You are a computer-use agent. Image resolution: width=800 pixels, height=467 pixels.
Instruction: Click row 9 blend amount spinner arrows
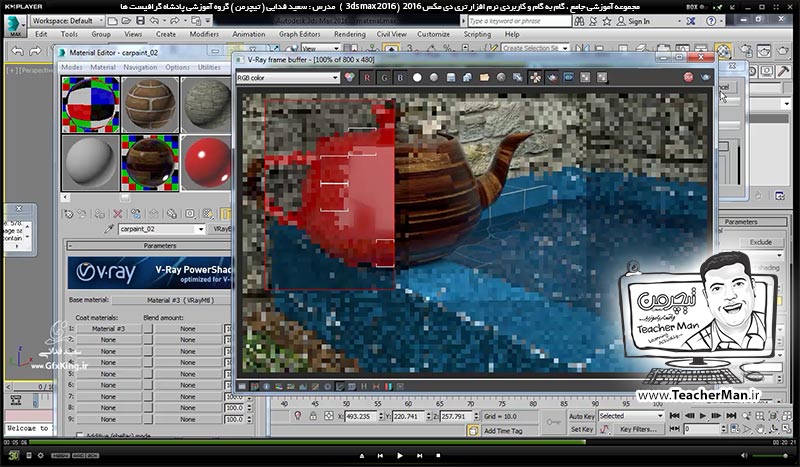tap(249, 419)
